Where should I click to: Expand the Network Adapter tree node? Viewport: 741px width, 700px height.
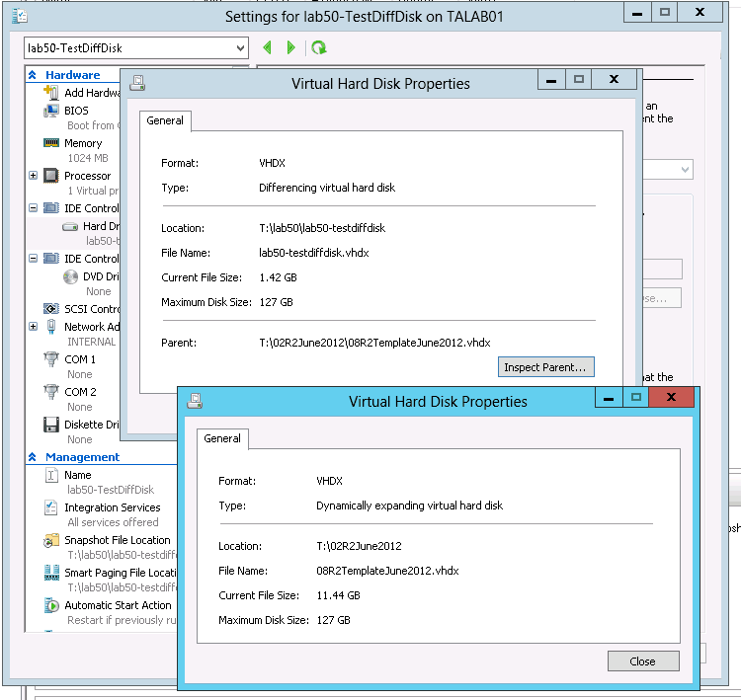pyautogui.click(x=34, y=327)
